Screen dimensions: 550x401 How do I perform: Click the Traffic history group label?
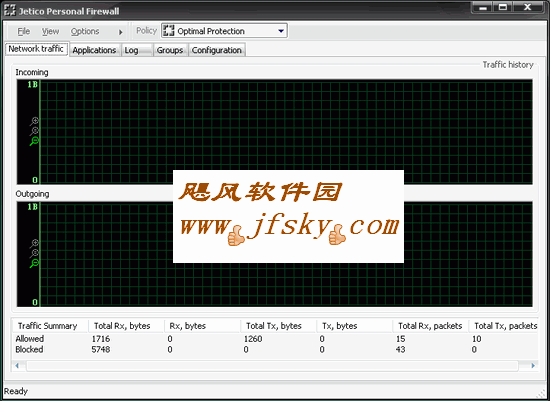pos(508,65)
